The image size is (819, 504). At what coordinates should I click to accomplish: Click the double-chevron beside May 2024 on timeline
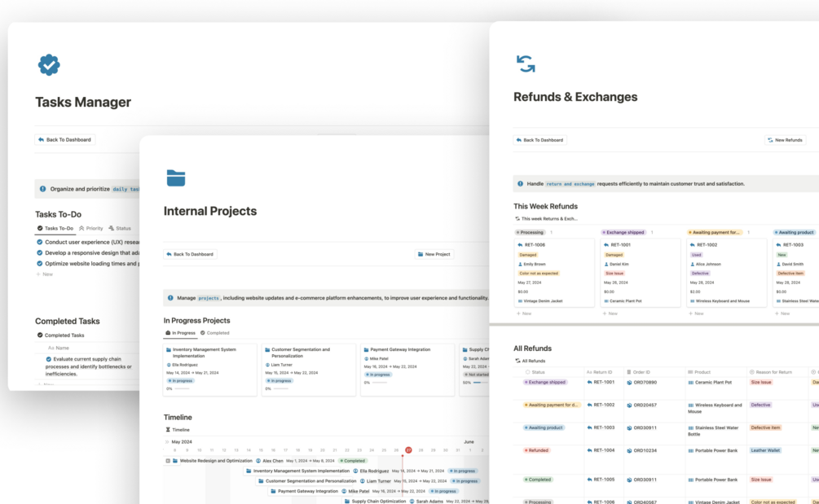pyautogui.click(x=167, y=441)
